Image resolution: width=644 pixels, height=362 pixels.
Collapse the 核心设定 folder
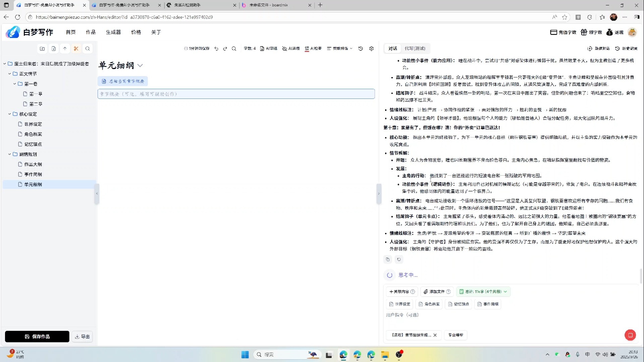point(10,114)
